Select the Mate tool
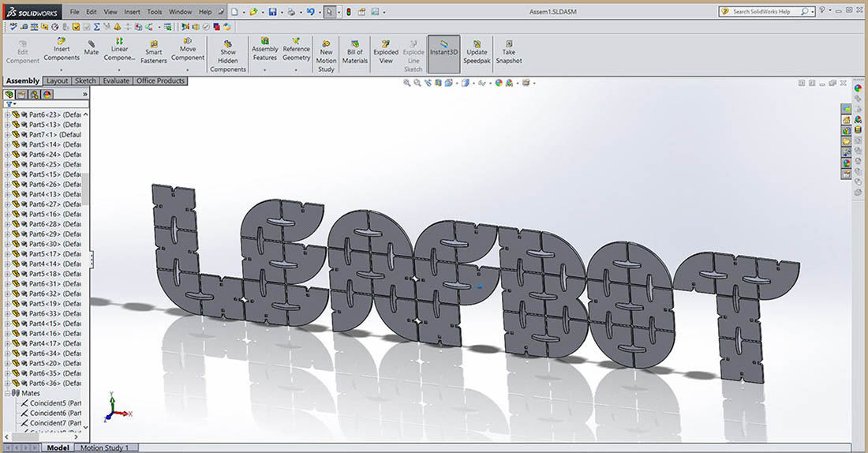 pos(92,47)
